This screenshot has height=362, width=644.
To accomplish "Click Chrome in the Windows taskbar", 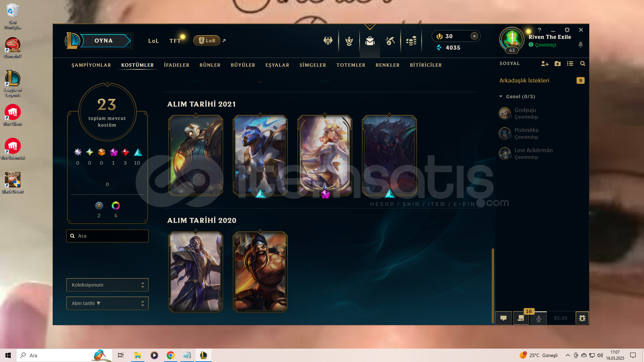I will pyautogui.click(x=170, y=355).
